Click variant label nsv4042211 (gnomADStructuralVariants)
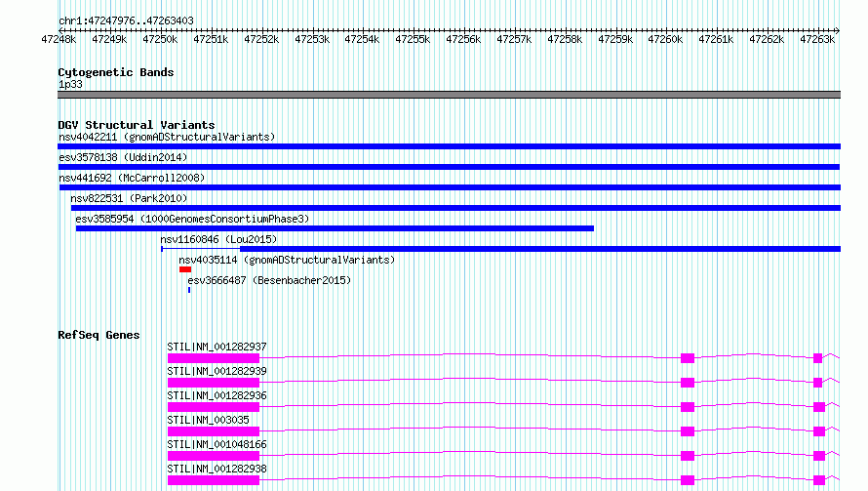This screenshot has height=491, width=868. coord(167,137)
